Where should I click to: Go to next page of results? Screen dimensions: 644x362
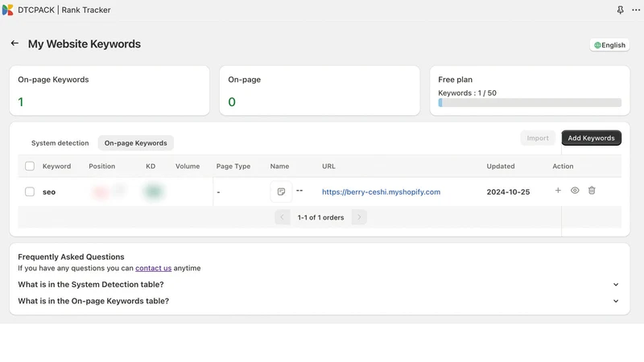359,217
